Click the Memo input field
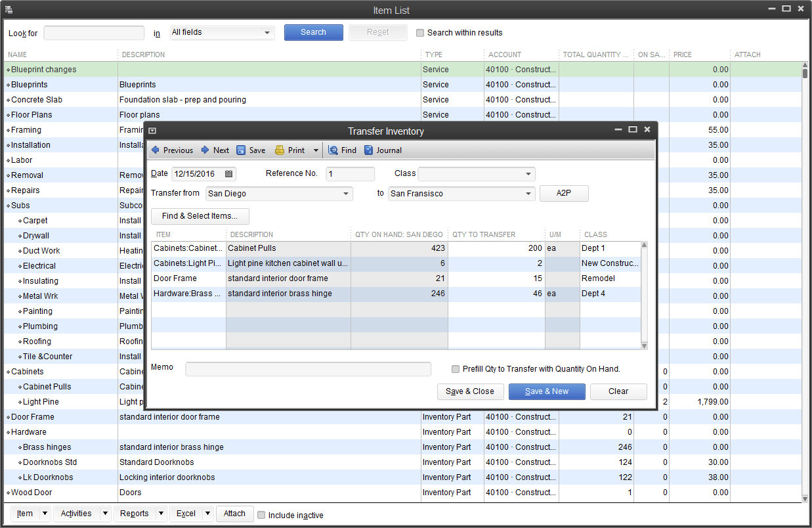 click(x=308, y=369)
